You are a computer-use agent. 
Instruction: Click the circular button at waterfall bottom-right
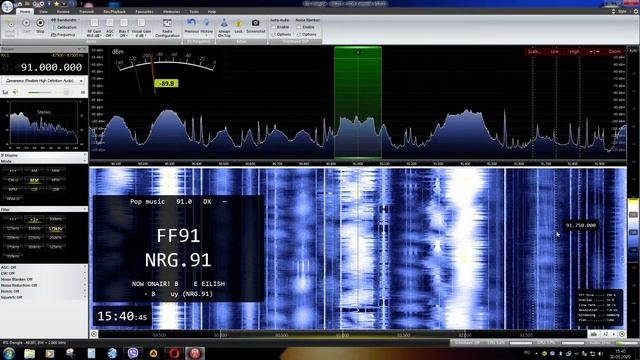click(622, 334)
